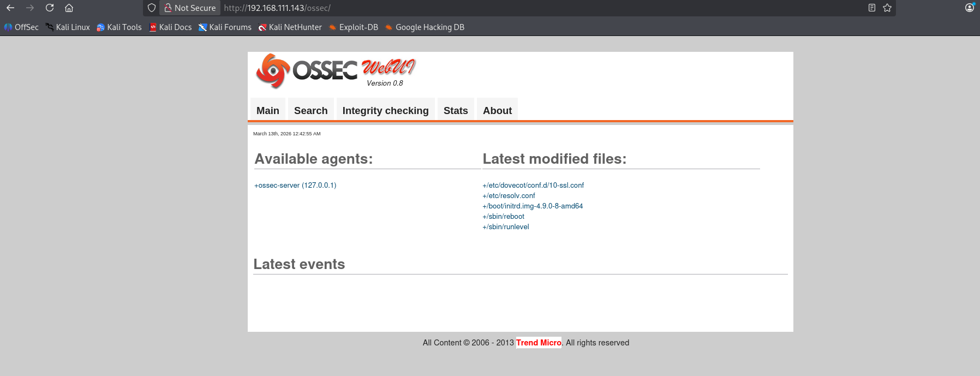The image size is (980, 376).
Task: Expand /etc/dovecot/conf.d/10-ssl.conf file details
Action: pos(533,186)
